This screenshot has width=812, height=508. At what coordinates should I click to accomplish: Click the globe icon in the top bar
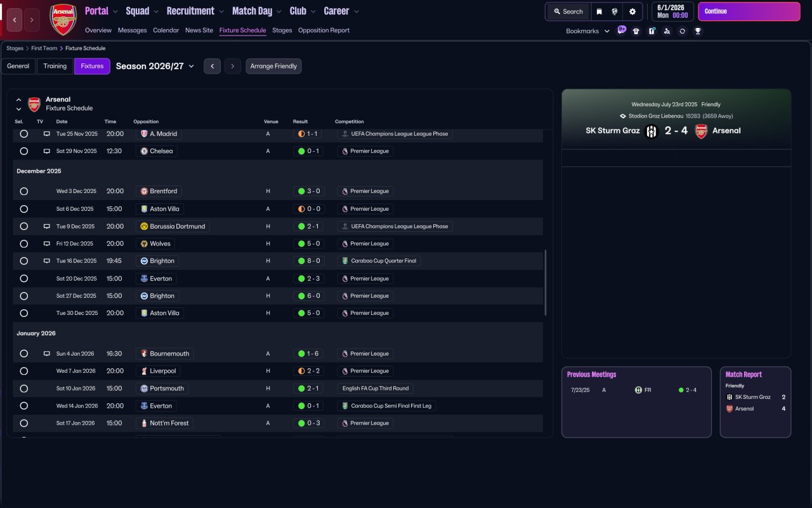coord(615,11)
